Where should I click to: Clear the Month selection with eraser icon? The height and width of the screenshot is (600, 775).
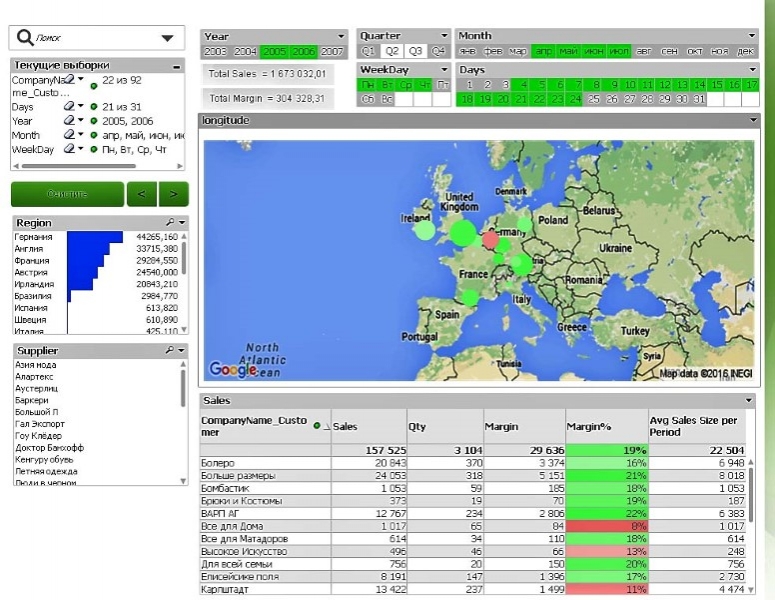pos(70,134)
